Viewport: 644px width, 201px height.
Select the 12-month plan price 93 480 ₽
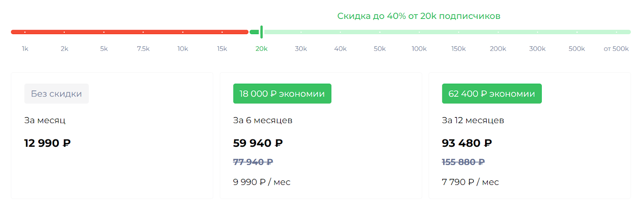pyautogui.click(x=467, y=143)
